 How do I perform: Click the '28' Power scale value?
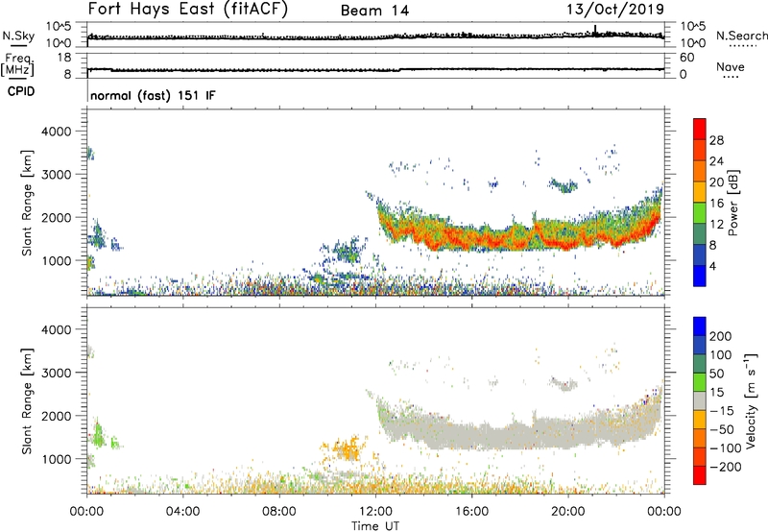pyautogui.click(x=716, y=140)
